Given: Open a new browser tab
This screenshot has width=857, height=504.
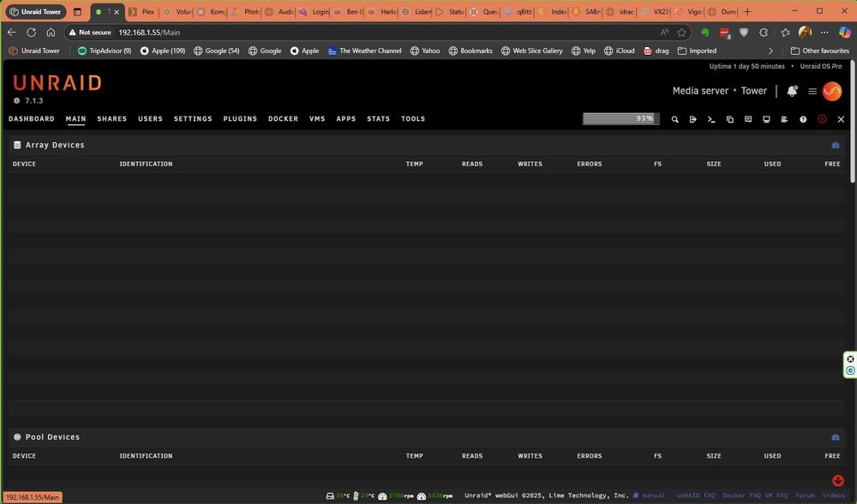Looking at the screenshot, I should coord(747,11).
